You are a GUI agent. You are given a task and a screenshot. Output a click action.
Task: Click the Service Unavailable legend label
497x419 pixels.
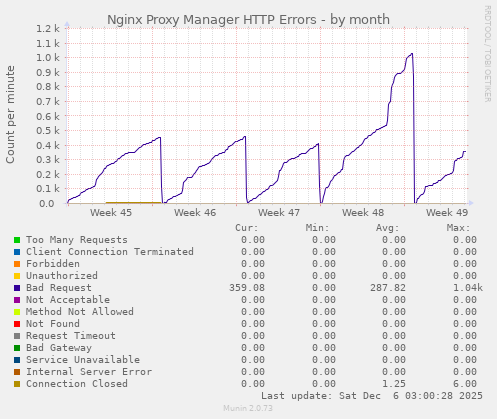click(x=83, y=360)
